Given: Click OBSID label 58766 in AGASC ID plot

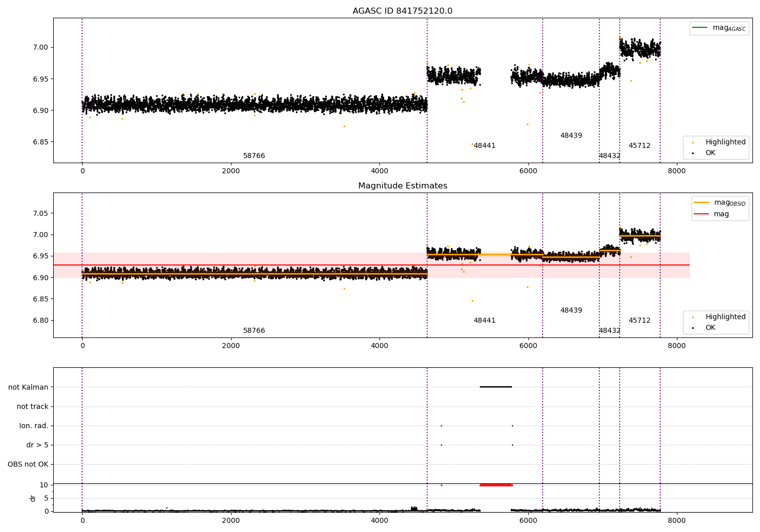Looking at the screenshot, I should (254, 156).
